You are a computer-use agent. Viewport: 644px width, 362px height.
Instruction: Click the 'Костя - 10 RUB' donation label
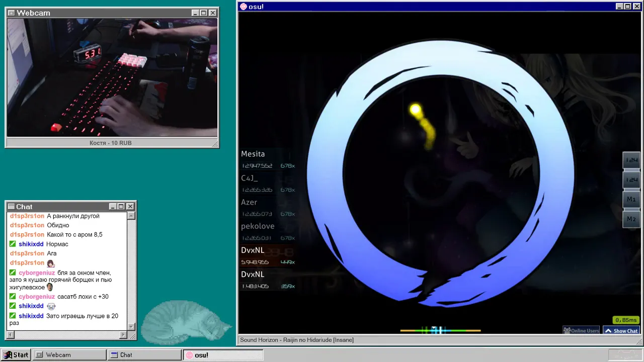(x=111, y=143)
